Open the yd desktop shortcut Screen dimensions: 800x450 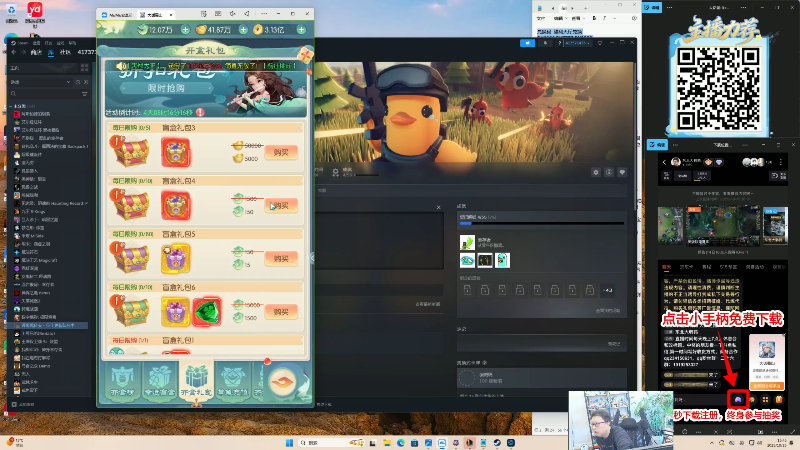(35, 12)
